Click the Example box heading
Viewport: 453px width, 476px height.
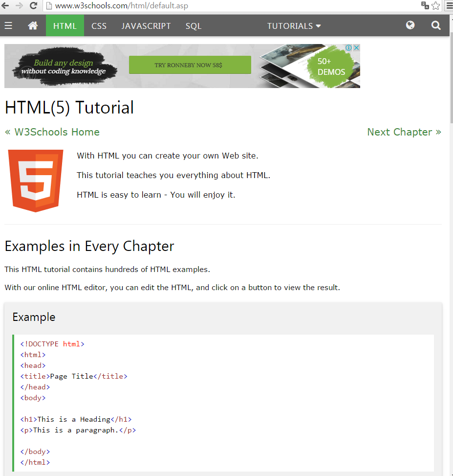click(x=34, y=317)
